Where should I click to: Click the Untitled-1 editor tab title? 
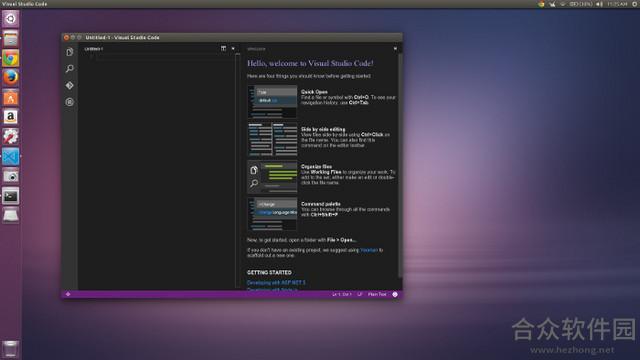(x=94, y=49)
